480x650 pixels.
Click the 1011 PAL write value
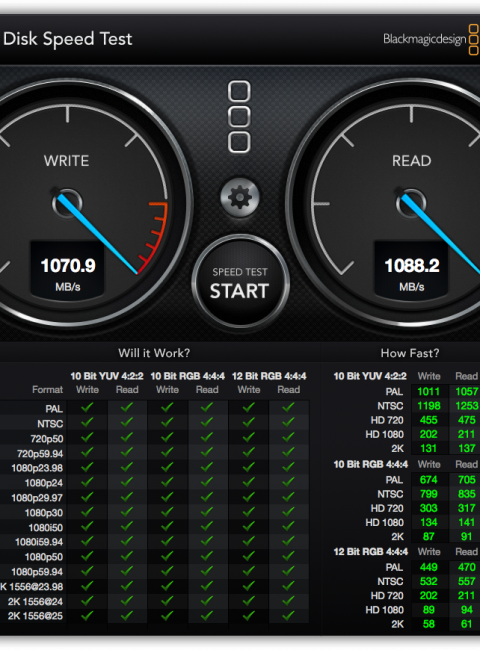[x=429, y=392]
